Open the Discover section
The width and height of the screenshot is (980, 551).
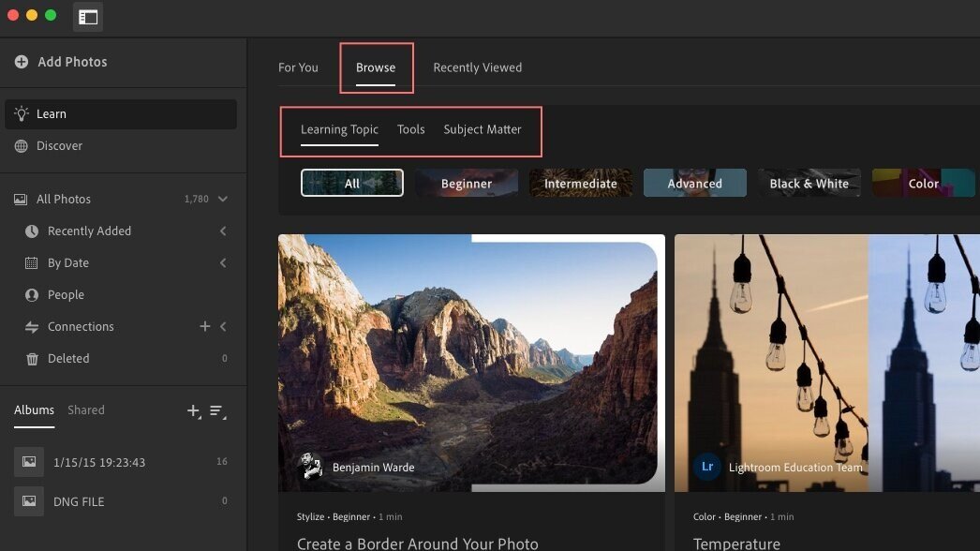[121, 146]
